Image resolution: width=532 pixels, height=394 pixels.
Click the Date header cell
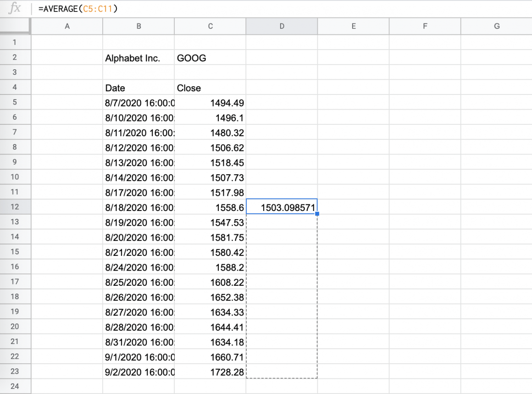pyautogui.click(x=138, y=88)
